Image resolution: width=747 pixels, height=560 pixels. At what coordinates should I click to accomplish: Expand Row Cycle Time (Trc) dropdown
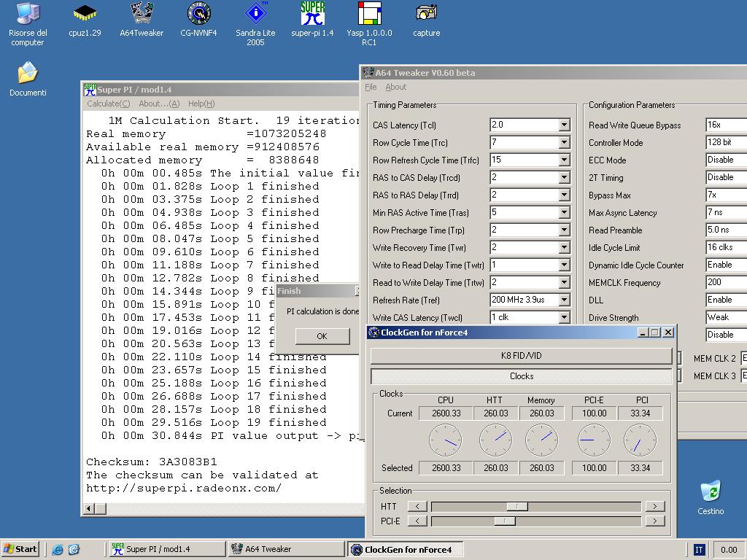coord(564,142)
